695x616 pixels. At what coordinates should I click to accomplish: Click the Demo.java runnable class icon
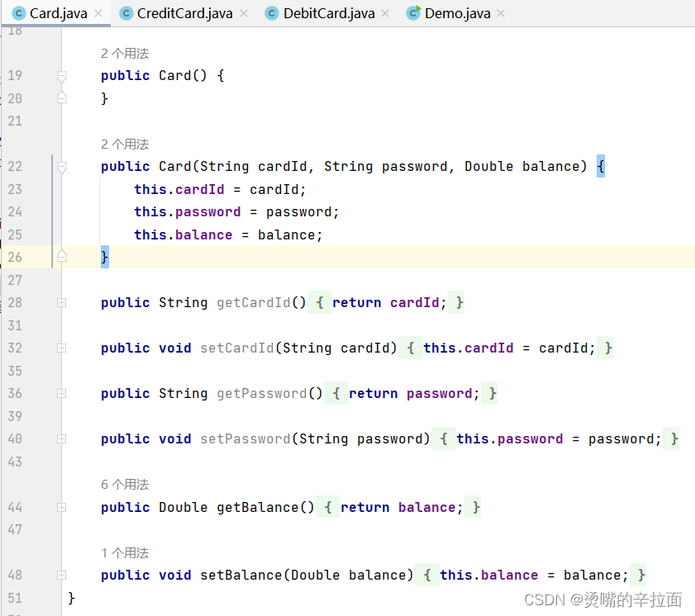413,13
